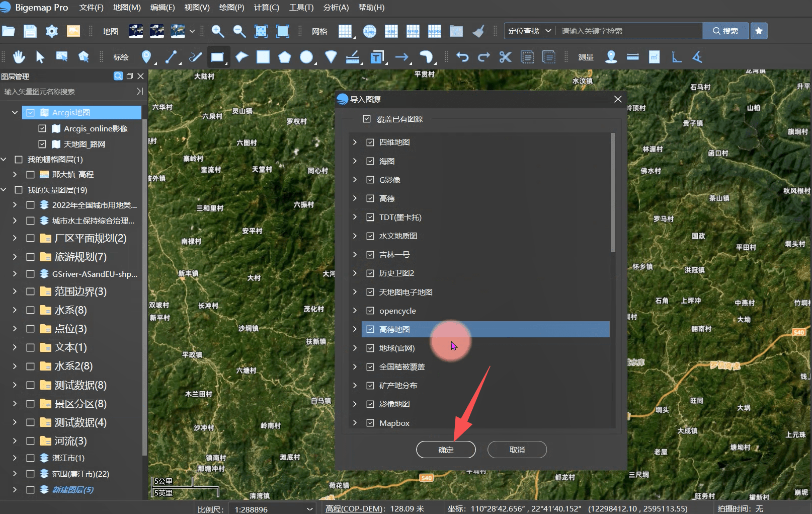Redo the last action
812x514 pixels.
(484, 57)
